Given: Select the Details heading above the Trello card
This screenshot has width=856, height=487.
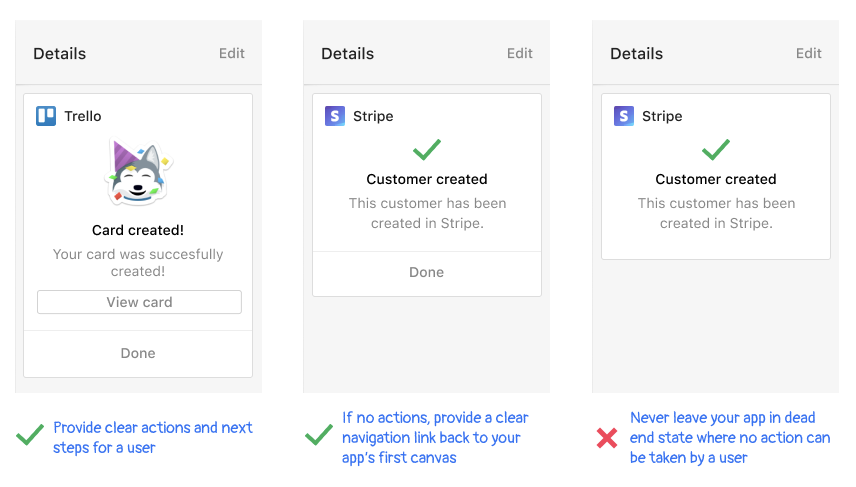Looking at the screenshot, I should (60, 53).
